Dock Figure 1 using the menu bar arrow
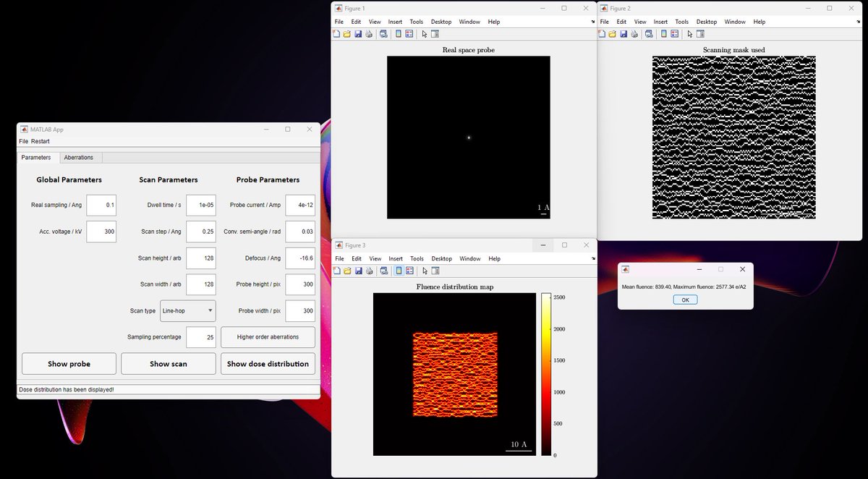 592,22
